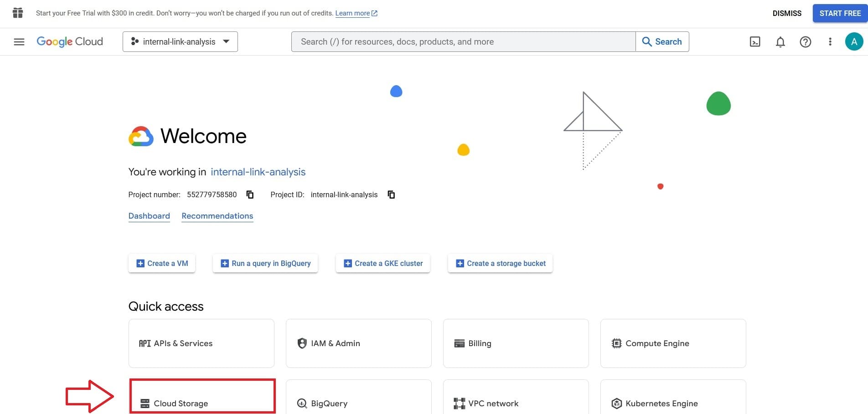Follow the Learn more link
This screenshot has width=868, height=414.
(352, 13)
